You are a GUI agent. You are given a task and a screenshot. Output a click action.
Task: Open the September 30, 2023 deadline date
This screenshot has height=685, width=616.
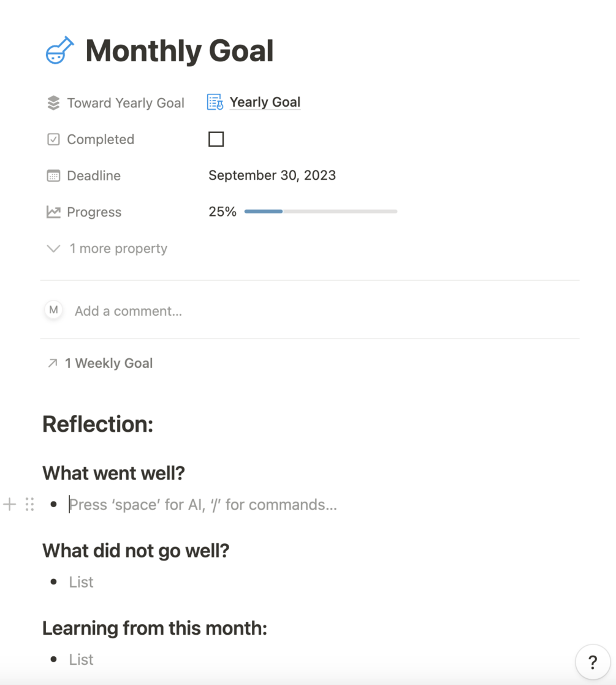[272, 175]
